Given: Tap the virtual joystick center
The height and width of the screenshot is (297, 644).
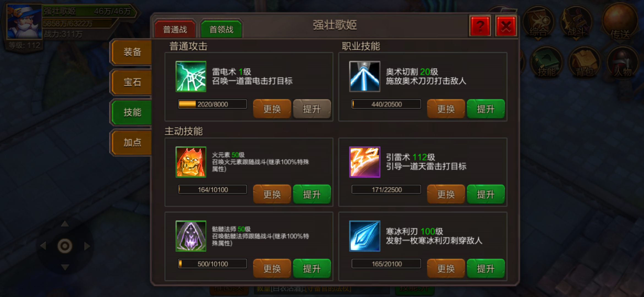Looking at the screenshot, I should pos(65,246).
